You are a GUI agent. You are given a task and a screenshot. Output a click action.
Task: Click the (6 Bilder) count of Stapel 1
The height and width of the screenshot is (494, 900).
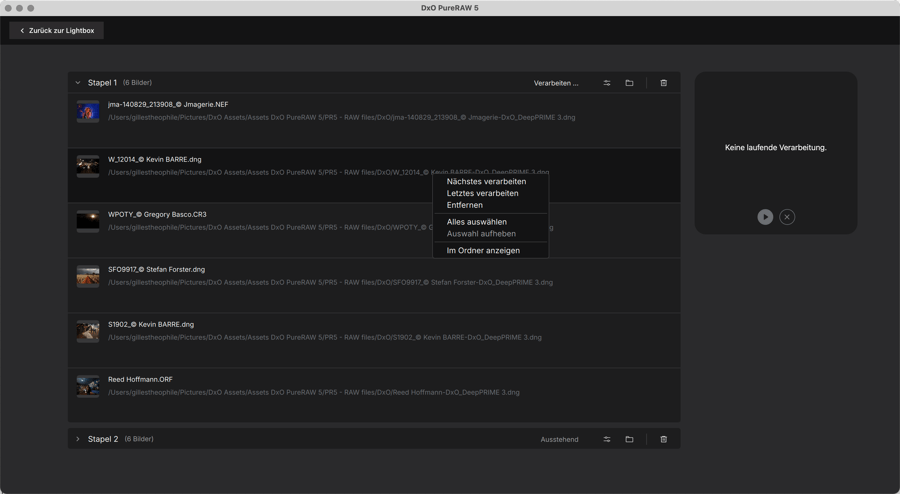[137, 83]
